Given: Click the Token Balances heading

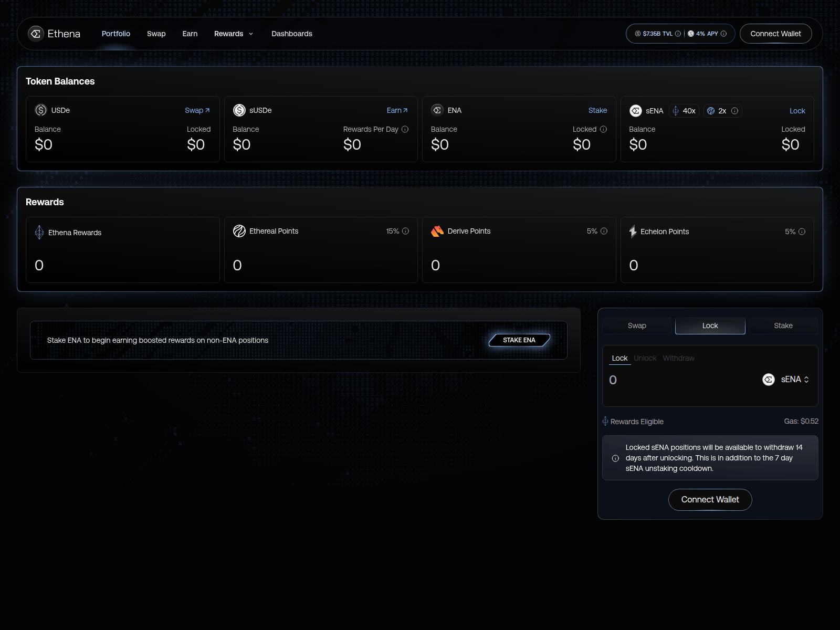Looking at the screenshot, I should pyautogui.click(x=60, y=81).
